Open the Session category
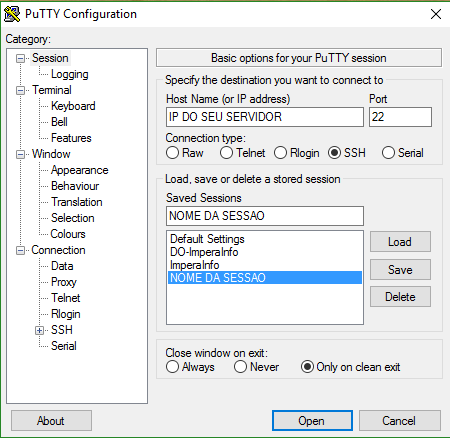 pos(50,58)
